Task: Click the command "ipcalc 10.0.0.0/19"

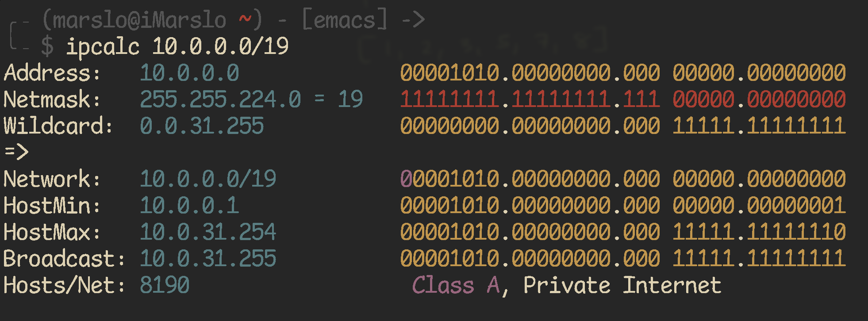Action: (x=177, y=47)
